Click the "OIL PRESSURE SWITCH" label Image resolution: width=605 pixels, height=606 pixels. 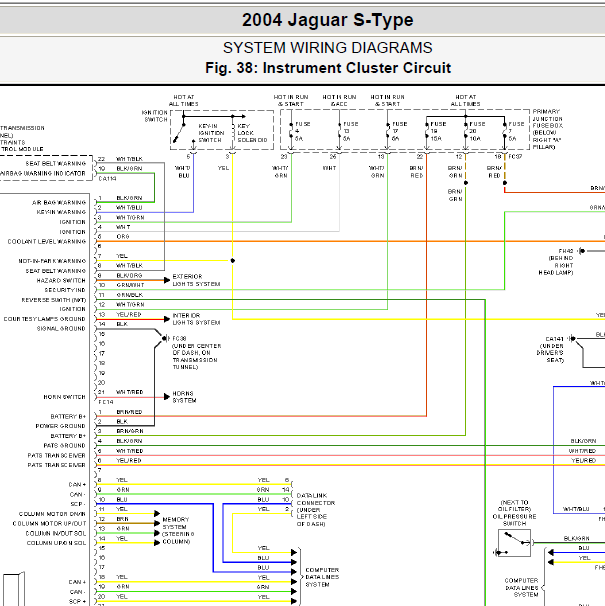(x=514, y=513)
